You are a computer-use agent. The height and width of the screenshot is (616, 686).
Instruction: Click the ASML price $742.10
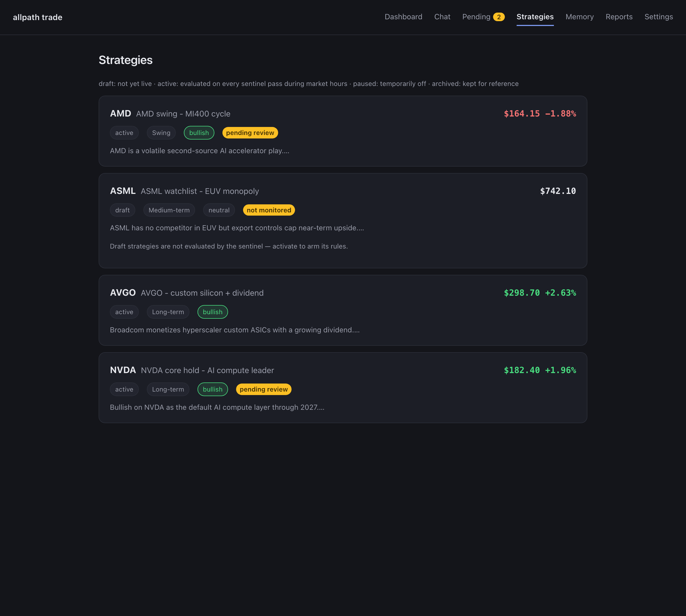point(558,191)
